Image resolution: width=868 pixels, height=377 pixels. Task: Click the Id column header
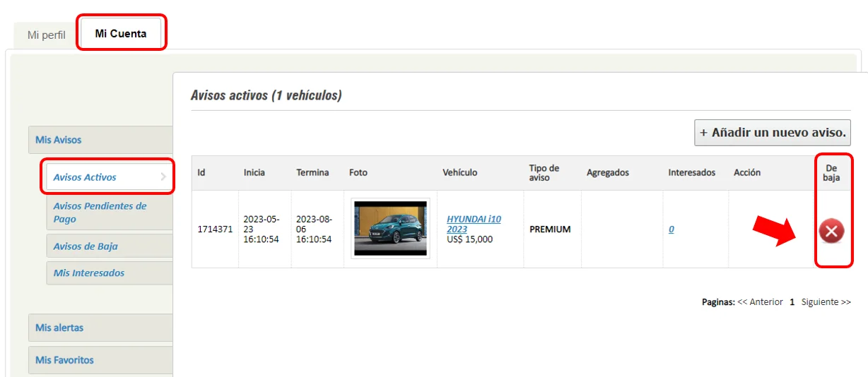[201, 172]
